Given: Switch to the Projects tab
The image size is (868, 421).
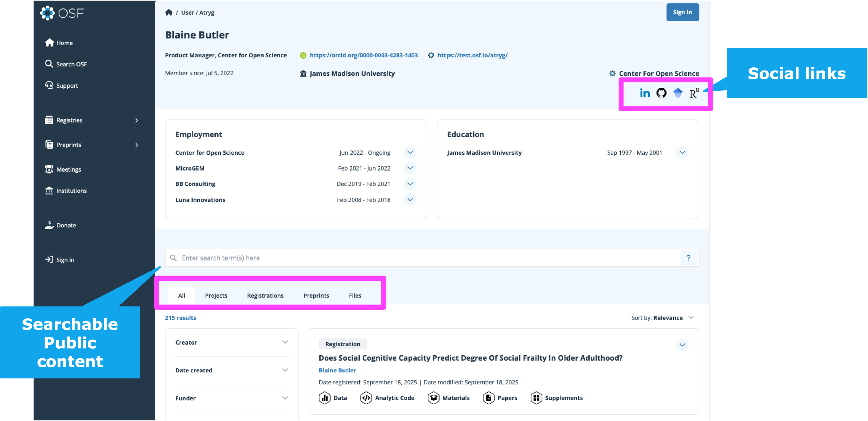Looking at the screenshot, I should pyautogui.click(x=216, y=296).
